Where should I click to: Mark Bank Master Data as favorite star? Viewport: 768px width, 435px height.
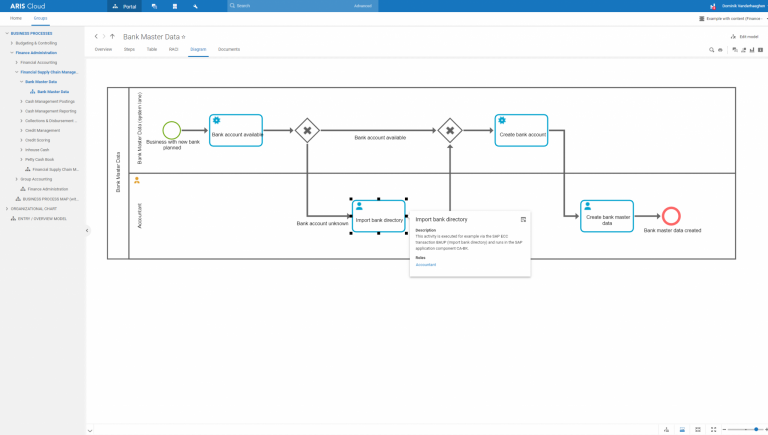(x=183, y=37)
